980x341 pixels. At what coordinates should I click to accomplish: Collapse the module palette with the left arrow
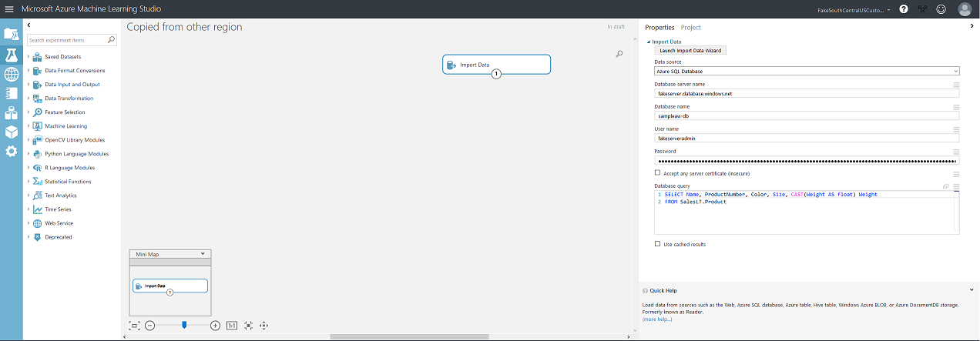(29, 26)
